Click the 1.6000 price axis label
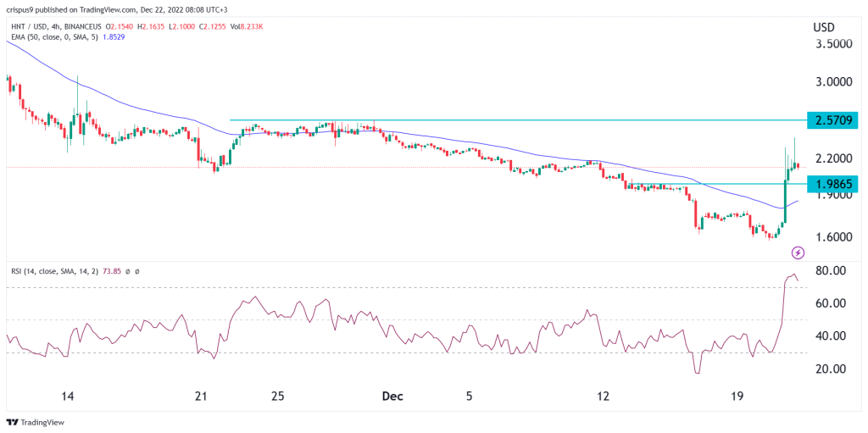The image size is (868, 433). tap(832, 237)
